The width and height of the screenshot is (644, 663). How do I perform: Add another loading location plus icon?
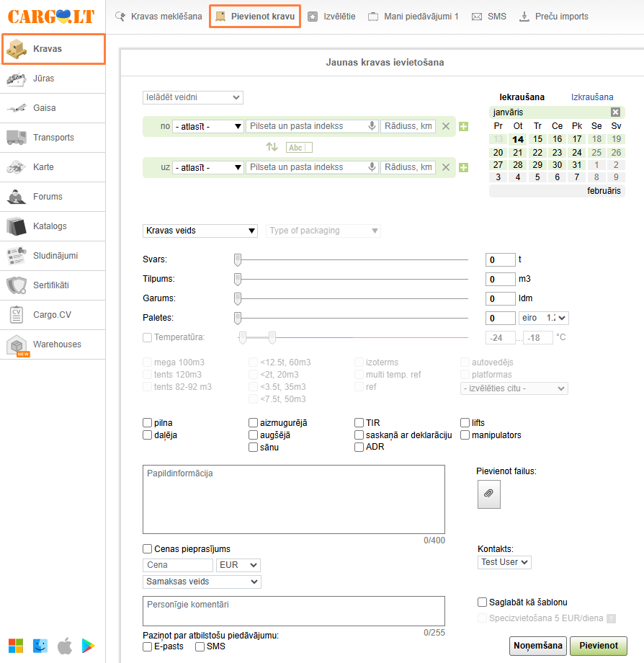click(463, 127)
